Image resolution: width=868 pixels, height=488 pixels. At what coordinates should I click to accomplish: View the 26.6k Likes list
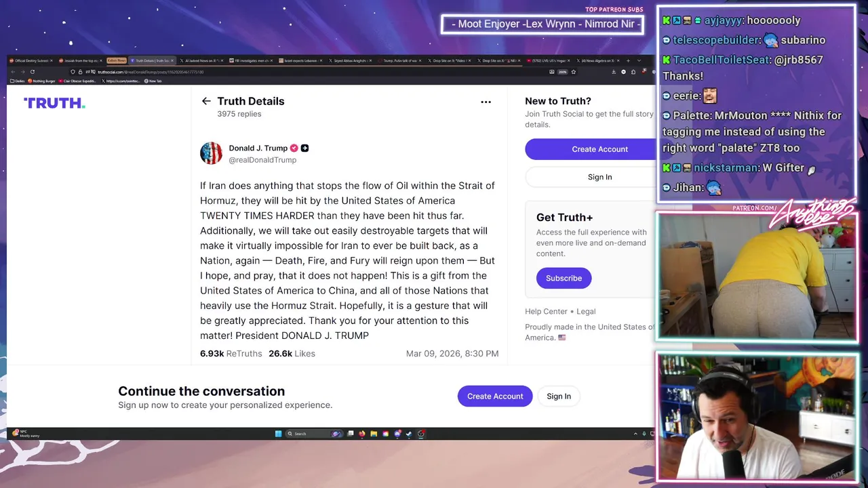pyautogui.click(x=292, y=353)
